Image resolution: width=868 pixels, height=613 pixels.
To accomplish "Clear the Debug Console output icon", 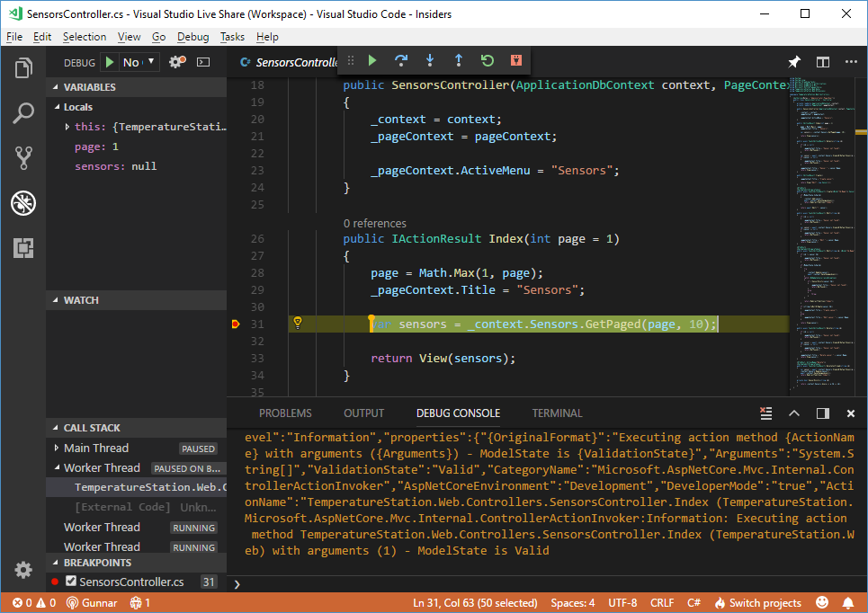I will click(765, 413).
